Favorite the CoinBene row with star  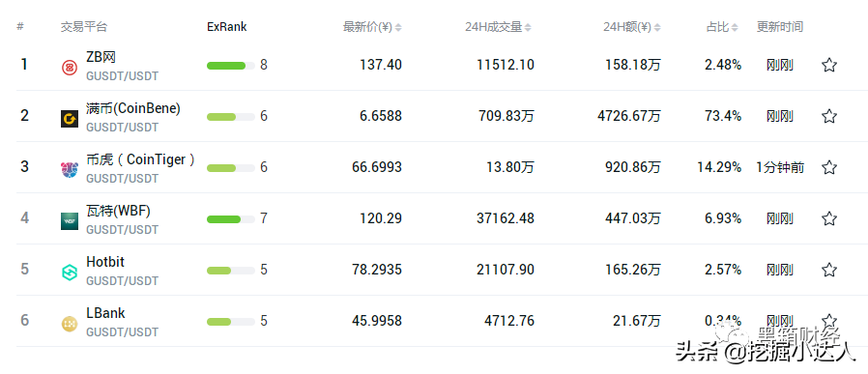point(828,116)
